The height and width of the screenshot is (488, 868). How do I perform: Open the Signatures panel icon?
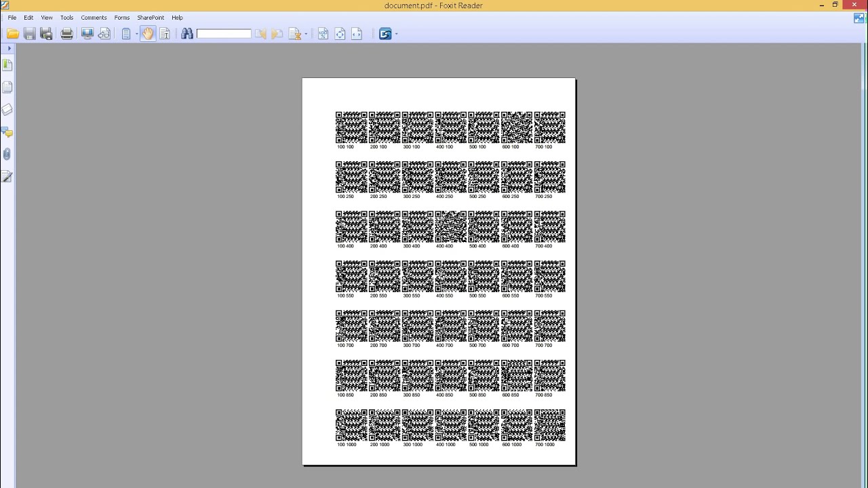pyautogui.click(x=7, y=177)
